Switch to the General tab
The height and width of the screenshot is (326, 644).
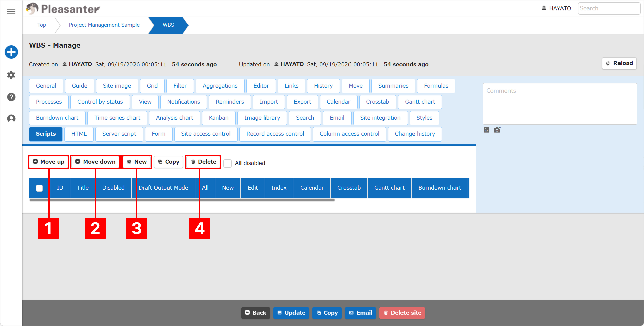[x=46, y=86]
